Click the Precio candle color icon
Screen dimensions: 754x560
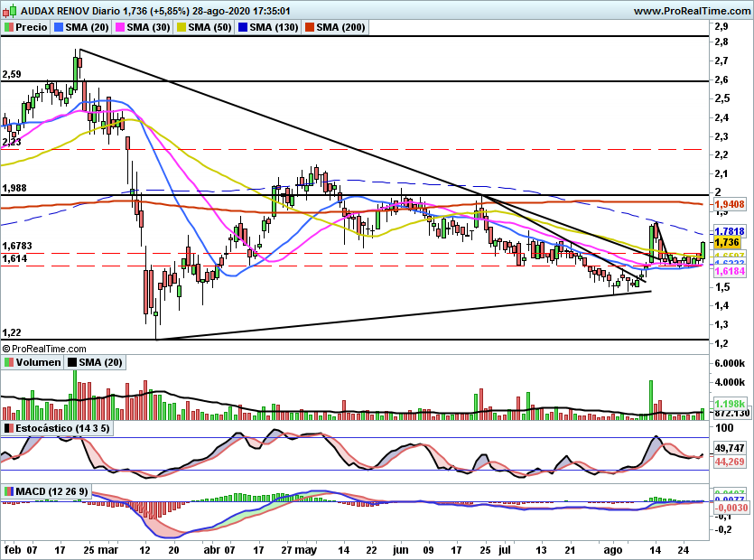click(x=9, y=27)
